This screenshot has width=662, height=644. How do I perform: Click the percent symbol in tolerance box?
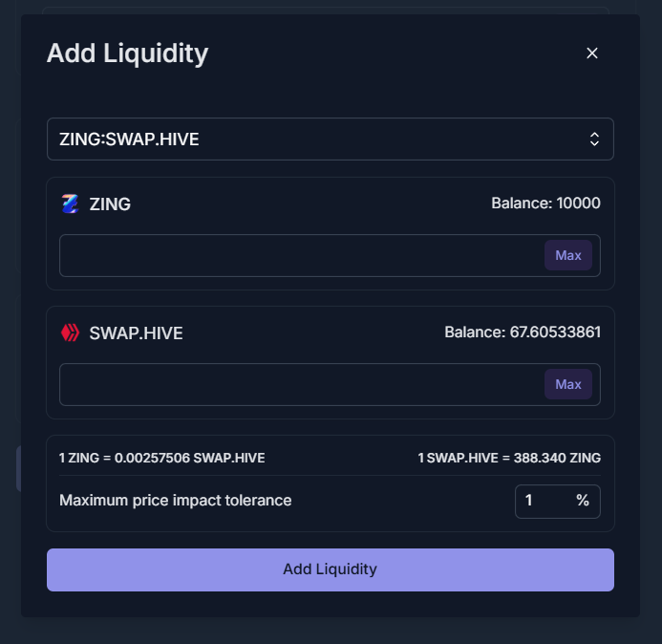[x=583, y=501]
